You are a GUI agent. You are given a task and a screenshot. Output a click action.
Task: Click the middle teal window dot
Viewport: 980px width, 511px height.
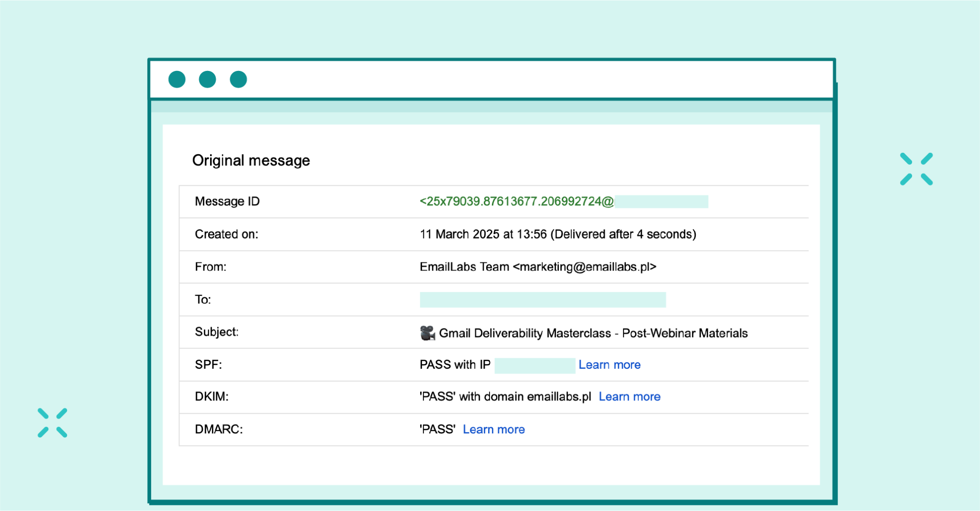pyautogui.click(x=208, y=79)
